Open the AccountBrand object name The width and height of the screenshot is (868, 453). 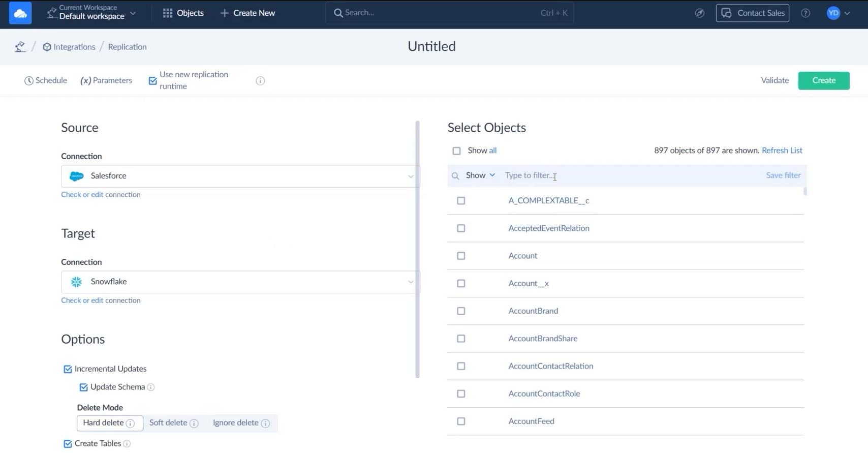point(533,311)
